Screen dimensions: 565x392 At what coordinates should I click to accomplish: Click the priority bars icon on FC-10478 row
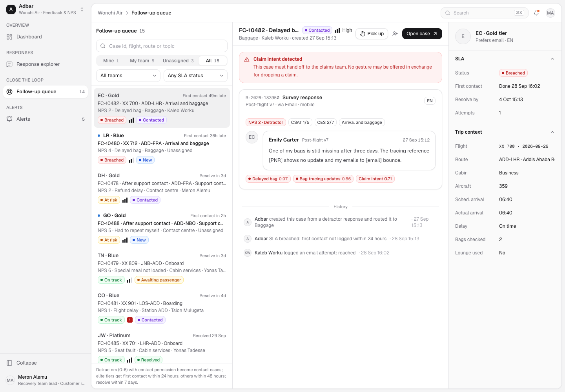[125, 200]
